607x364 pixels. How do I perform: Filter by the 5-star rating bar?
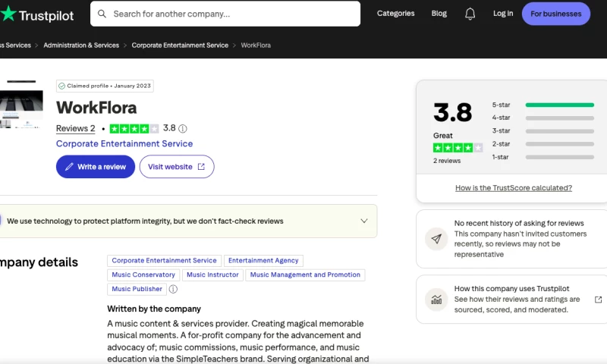pyautogui.click(x=559, y=105)
